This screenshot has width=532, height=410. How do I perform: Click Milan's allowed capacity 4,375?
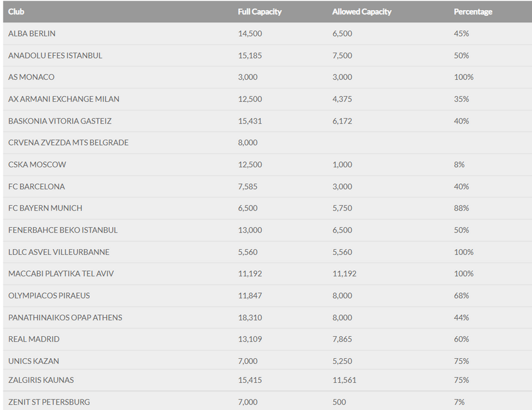coord(342,99)
